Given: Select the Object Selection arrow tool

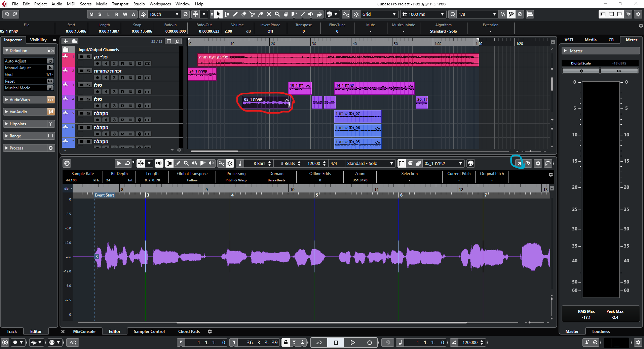Looking at the screenshot, I should (218, 14).
